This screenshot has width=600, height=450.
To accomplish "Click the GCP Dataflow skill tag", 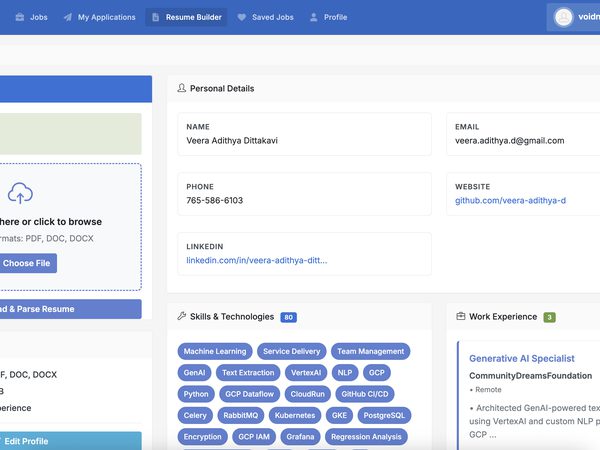I will (249, 394).
